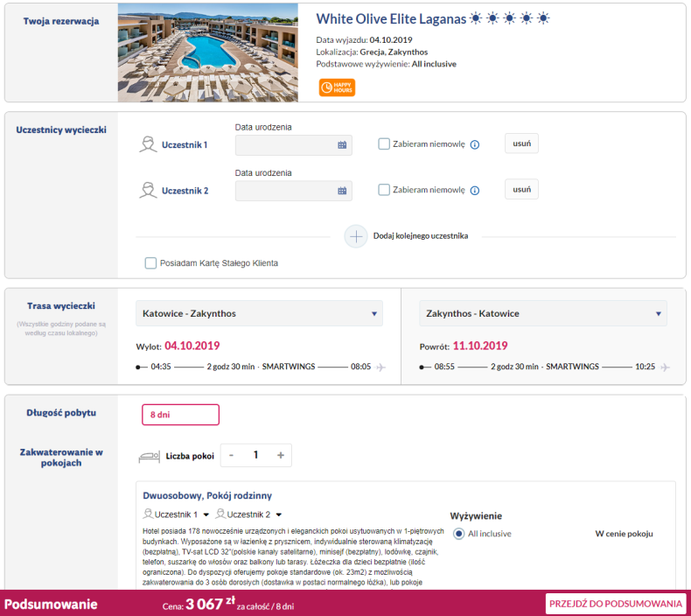691x616 pixels.
Task: Click Przejdź do podsumowania button
Action: (x=615, y=604)
